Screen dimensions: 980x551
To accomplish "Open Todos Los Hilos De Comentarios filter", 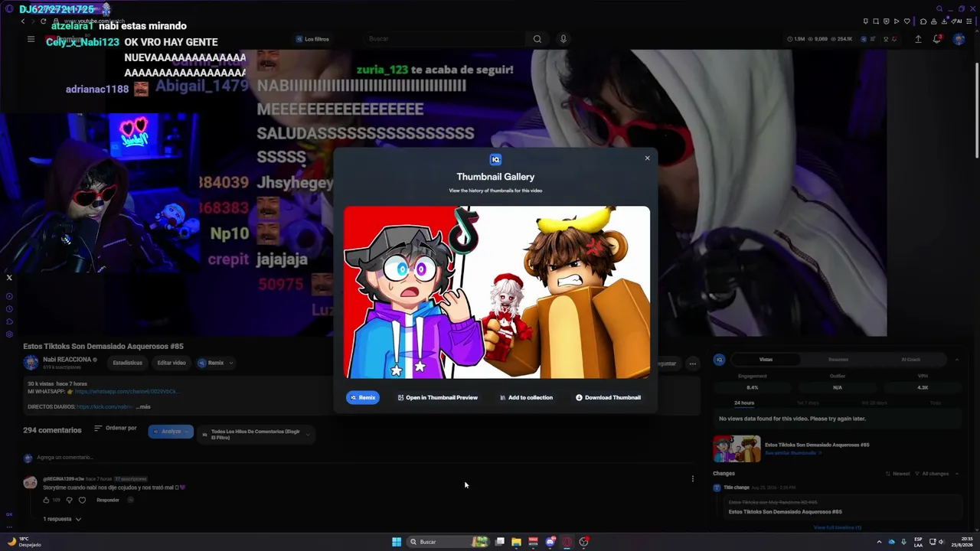I will 256,434.
